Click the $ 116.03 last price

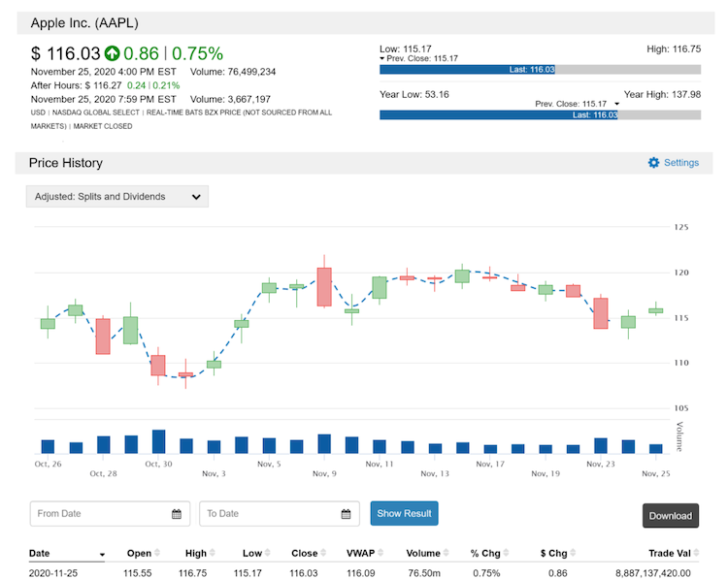tap(65, 53)
